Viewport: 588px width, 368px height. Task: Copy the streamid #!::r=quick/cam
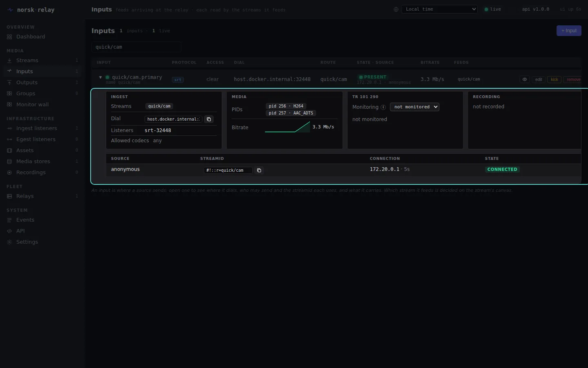(259, 170)
